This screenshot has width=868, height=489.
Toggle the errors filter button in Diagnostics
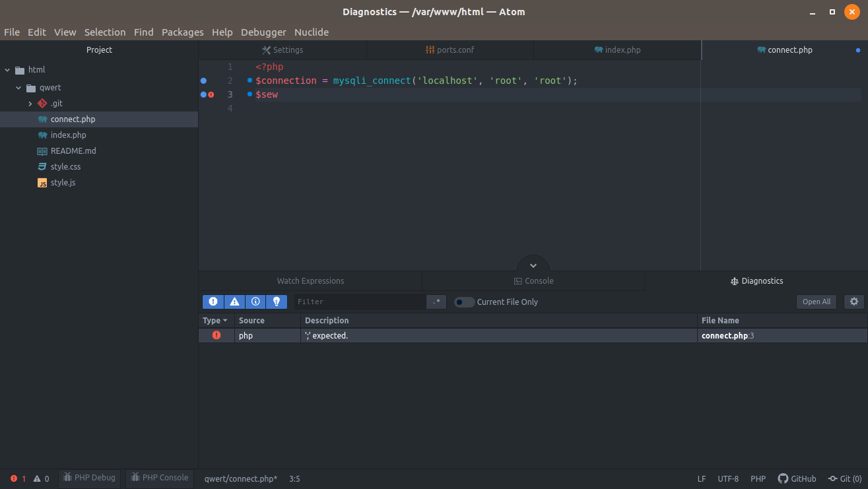213,302
